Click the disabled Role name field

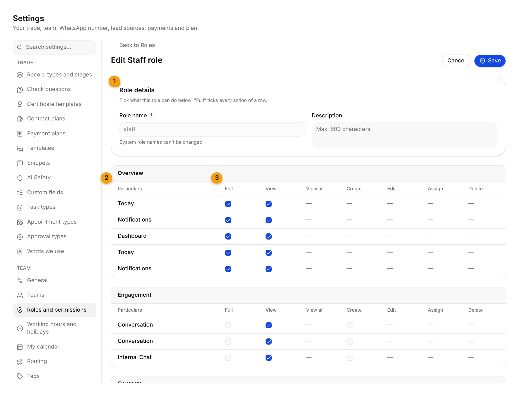[212, 129]
